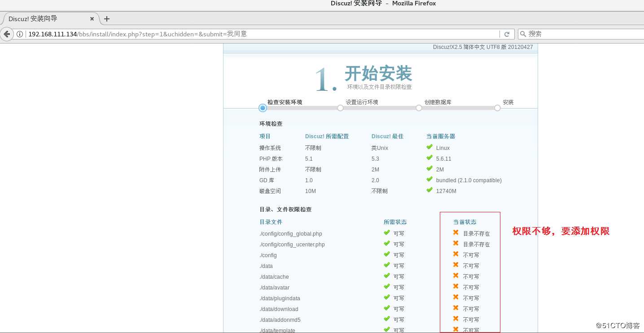Click green check in ./data/addonmd5 row
644x333 pixels.
coord(386,319)
